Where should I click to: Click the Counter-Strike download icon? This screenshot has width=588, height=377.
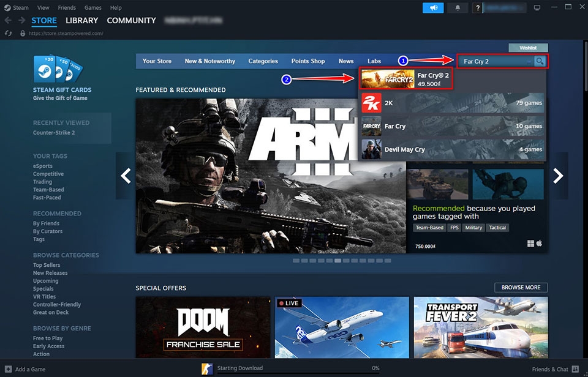[207, 369]
